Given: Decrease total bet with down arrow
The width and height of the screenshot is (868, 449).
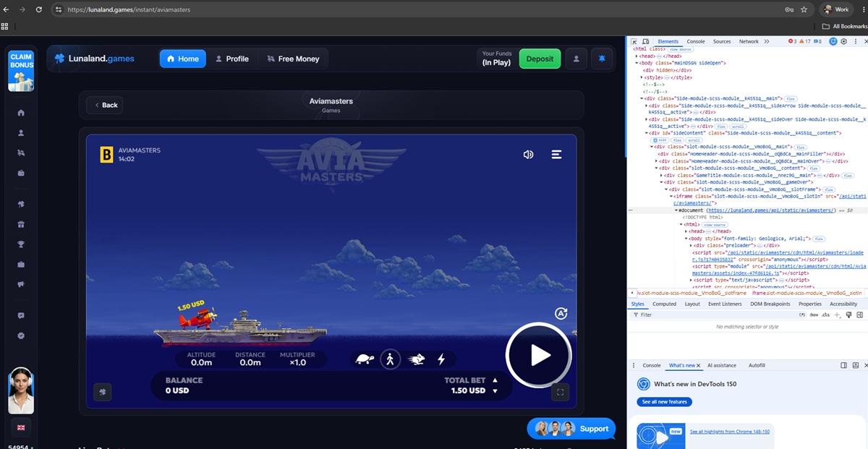Looking at the screenshot, I should (495, 391).
